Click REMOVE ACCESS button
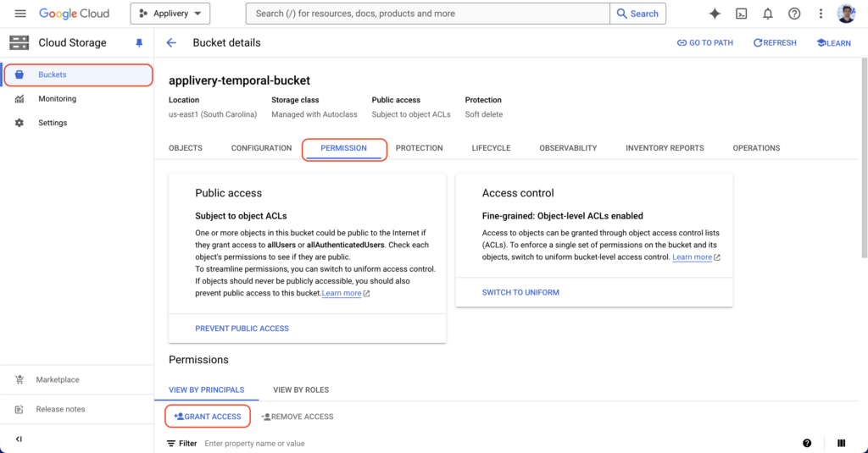Screen dimensions: 868x453 [x=298, y=417]
